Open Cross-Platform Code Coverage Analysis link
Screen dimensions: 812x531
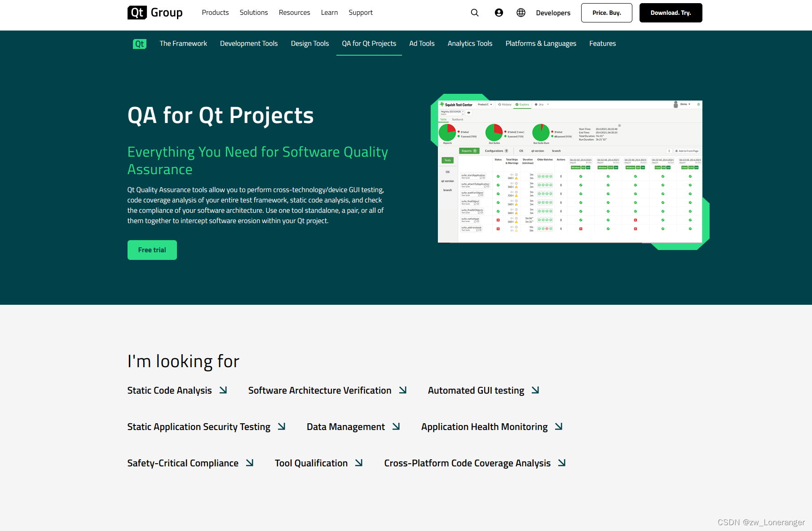pos(468,463)
